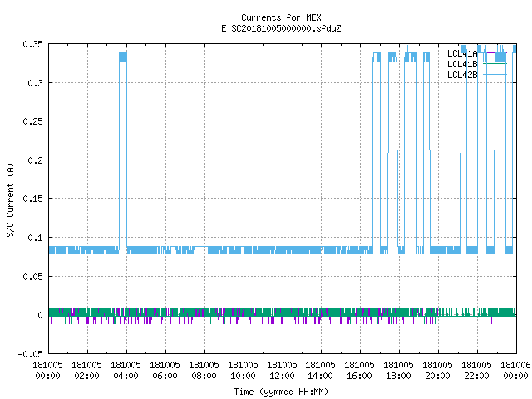Click the LCL41A legend label
Image resolution: width=532 pixels, height=399 pixels.
point(462,53)
